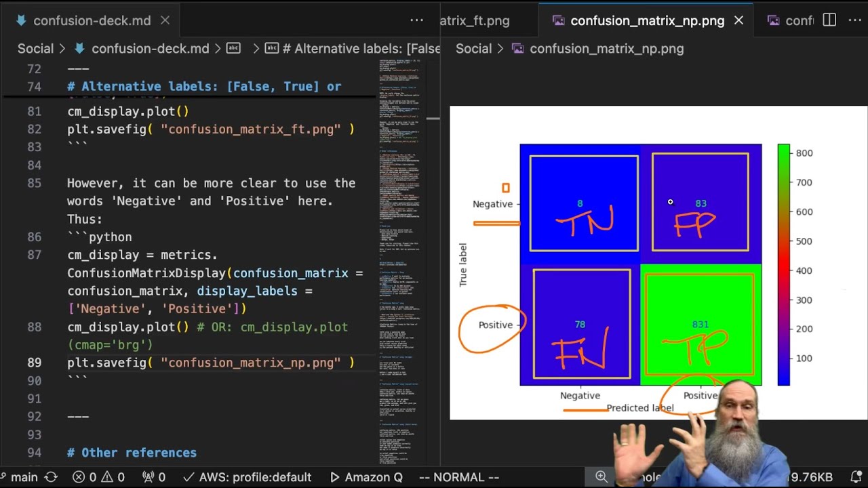This screenshot has height=488, width=868.
Task: Place cursor on 'cm_display.plot()' at line 81
Action: [x=128, y=111]
